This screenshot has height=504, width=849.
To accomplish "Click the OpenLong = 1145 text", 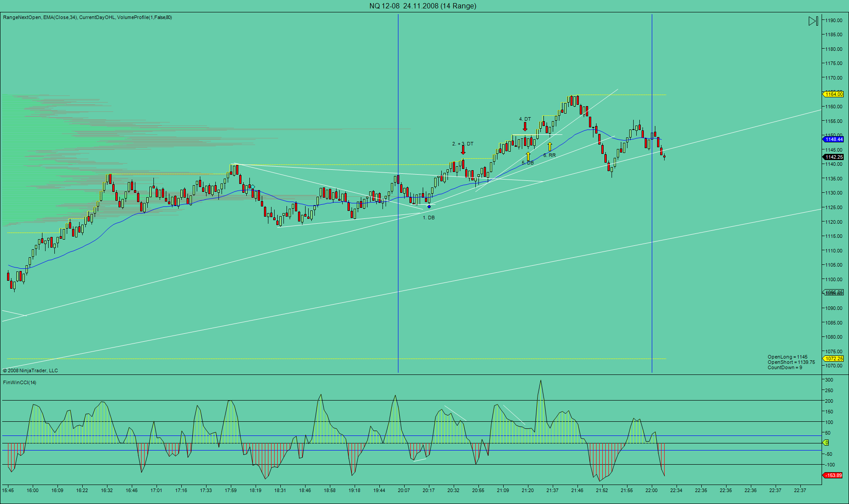I will click(x=787, y=357).
